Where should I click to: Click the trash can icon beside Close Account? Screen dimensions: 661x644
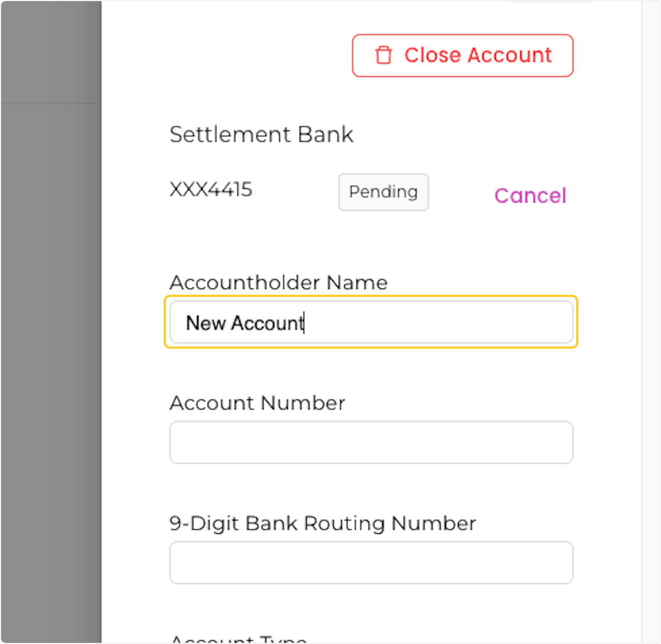click(384, 55)
